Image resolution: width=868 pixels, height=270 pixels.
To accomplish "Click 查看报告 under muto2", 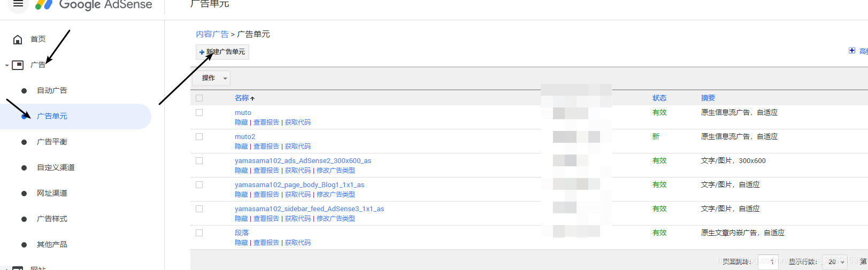I will 266,146.
